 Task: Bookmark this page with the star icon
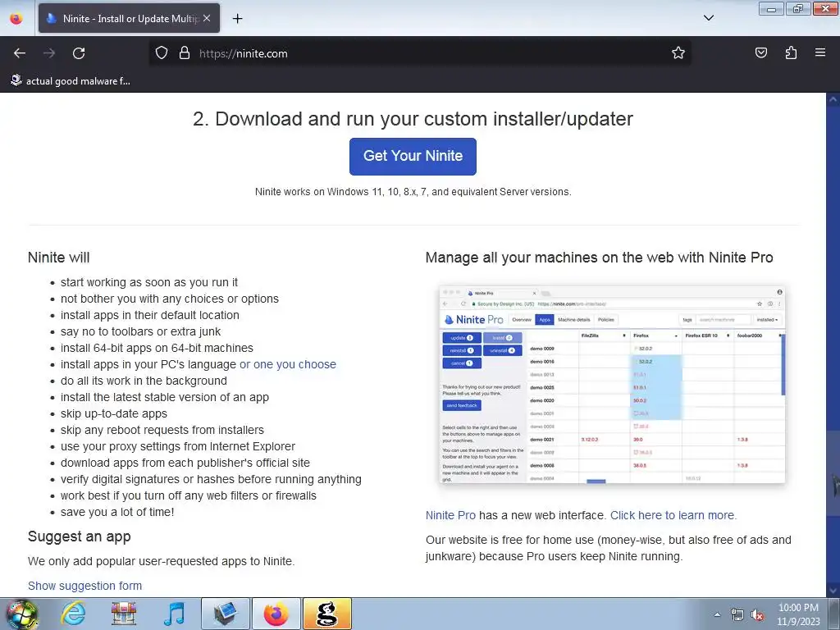point(678,53)
